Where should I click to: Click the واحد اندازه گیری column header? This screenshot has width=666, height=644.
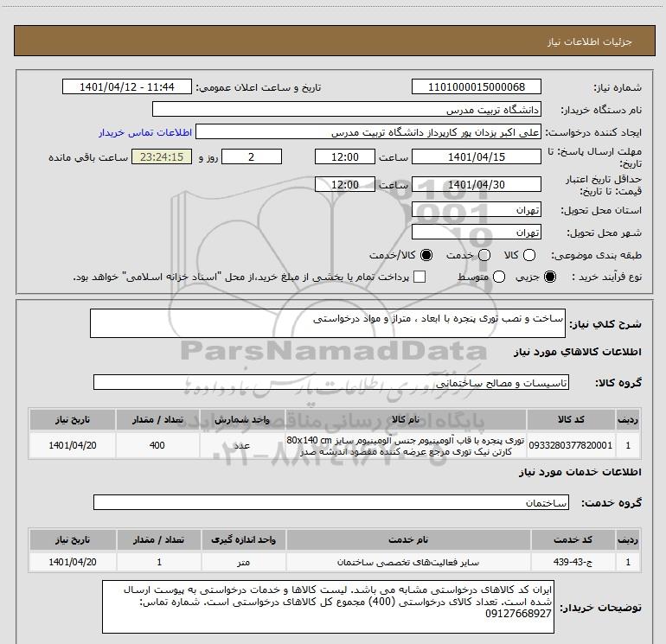point(243,539)
